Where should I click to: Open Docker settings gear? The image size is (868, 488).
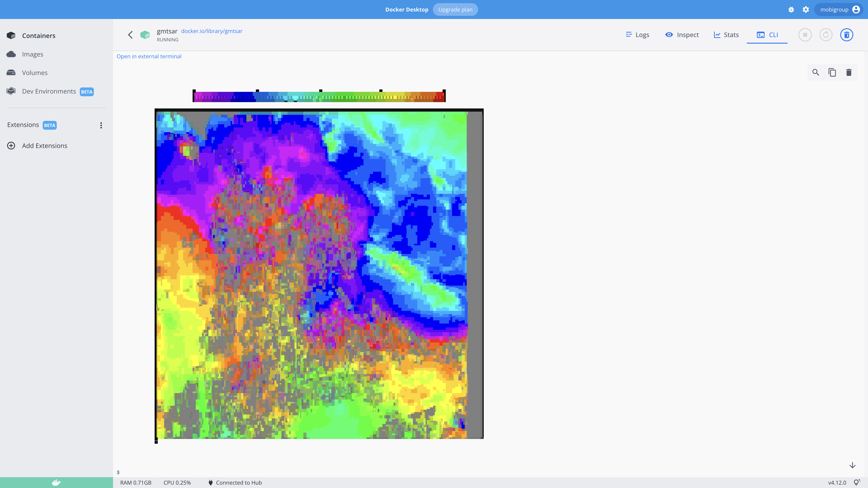pyautogui.click(x=806, y=9)
